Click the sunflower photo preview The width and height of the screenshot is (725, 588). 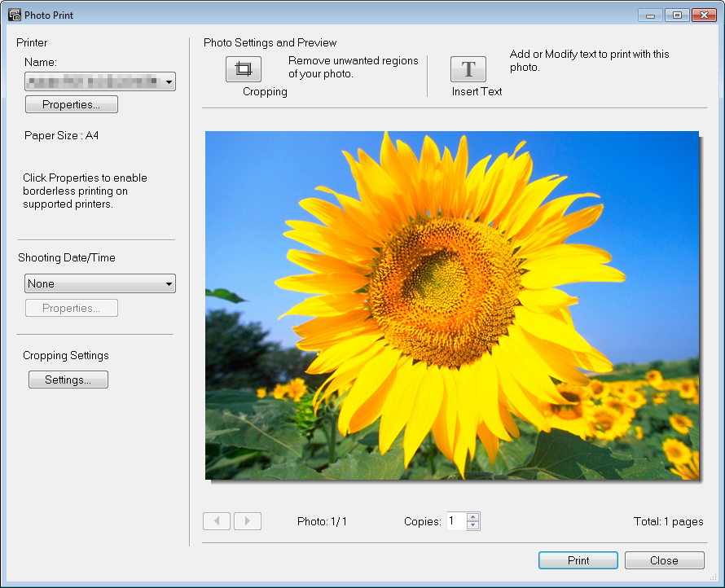point(452,305)
